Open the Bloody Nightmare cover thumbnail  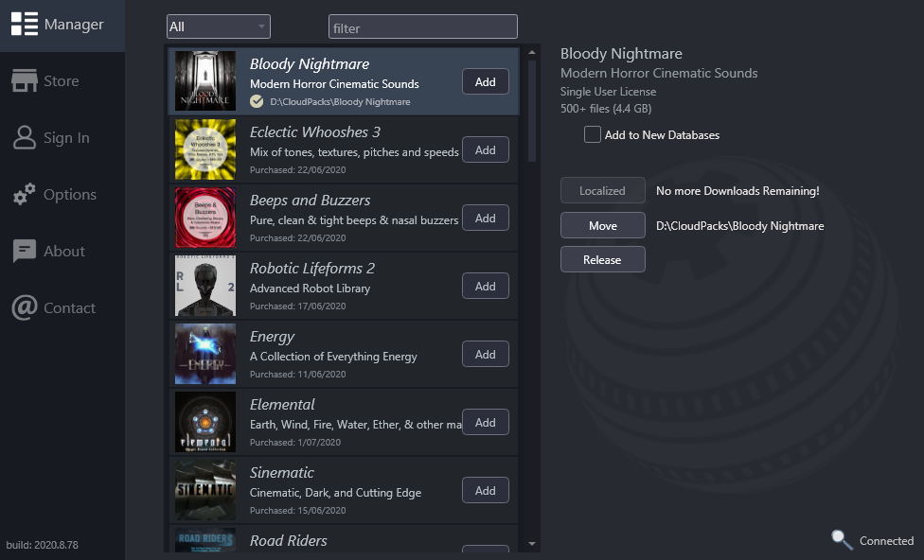click(x=205, y=80)
